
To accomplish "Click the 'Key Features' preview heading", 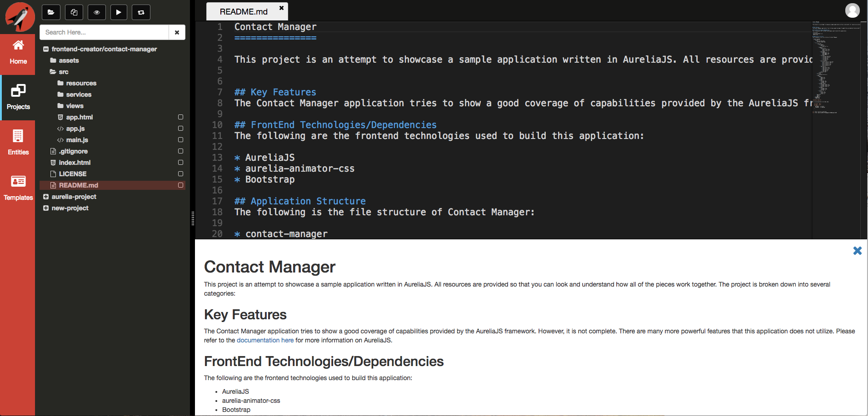I will coord(245,315).
